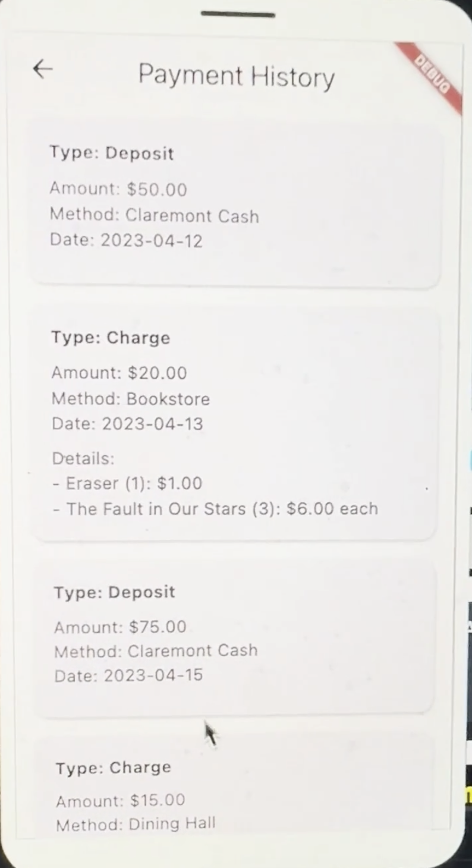This screenshot has height=868, width=472.
Task: Click the Date: 2023-04-12 line
Action: pos(125,240)
